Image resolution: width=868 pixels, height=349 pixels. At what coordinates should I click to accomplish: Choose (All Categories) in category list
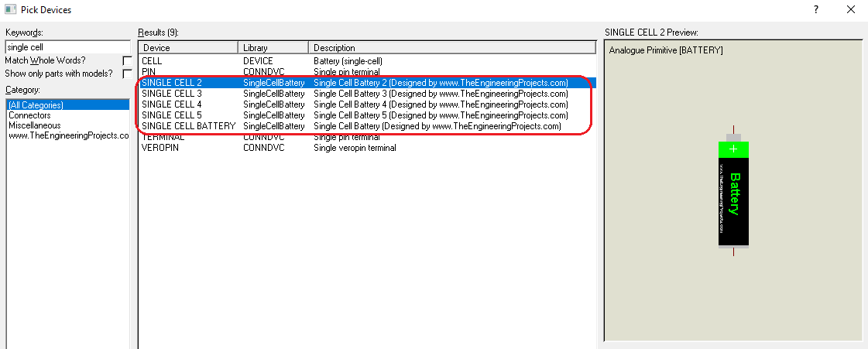click(x=36, y=104)
